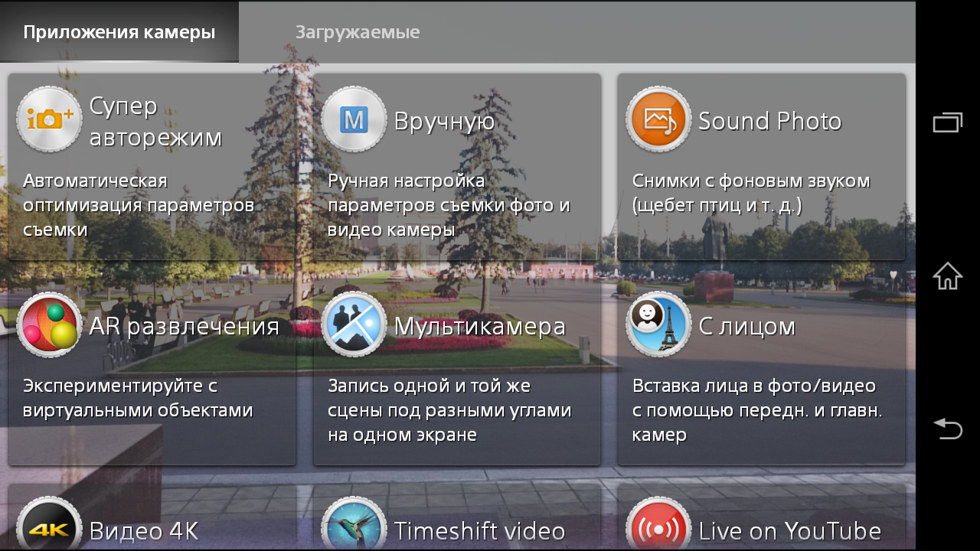Screen dimensions: 980x551
Task: Tap the Супер авторежим title text
Action: coord(155,122)
